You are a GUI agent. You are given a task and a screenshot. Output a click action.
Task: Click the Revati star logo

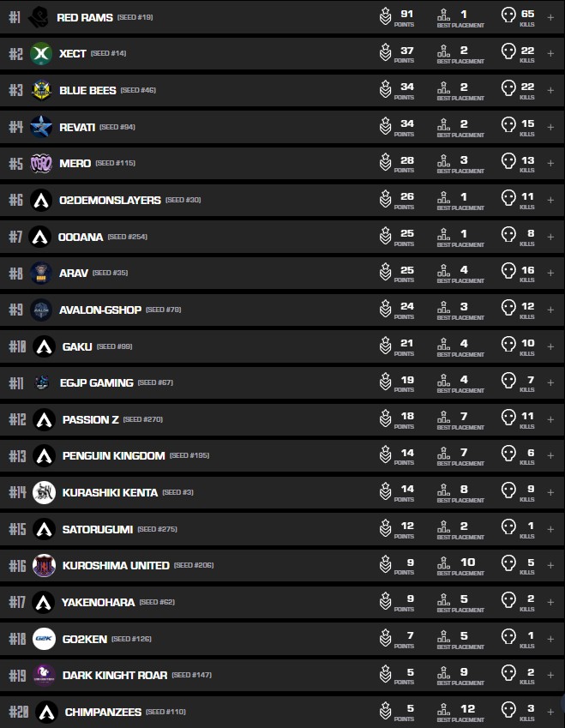pyautogui.click(x=41, y=127)
